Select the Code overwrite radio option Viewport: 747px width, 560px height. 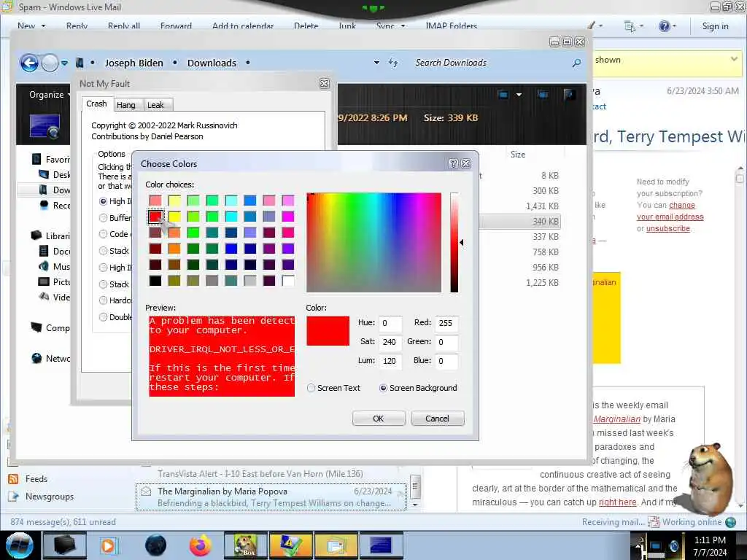click(x=103, y=234)
